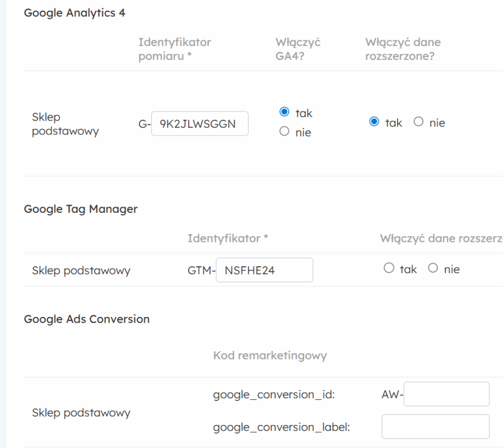Click the "Google Analytics 4" section heading
503x448 pixels.
74,13
